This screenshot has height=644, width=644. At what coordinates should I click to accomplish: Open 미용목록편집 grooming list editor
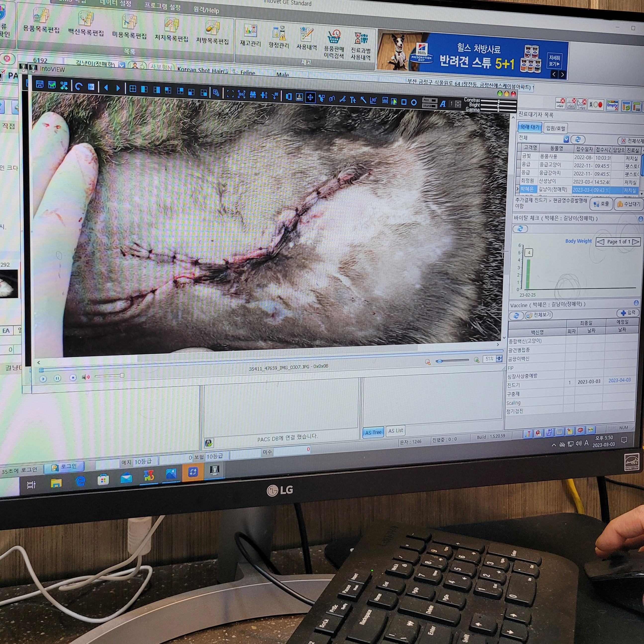pyautogui.click(x=129, y=27)
